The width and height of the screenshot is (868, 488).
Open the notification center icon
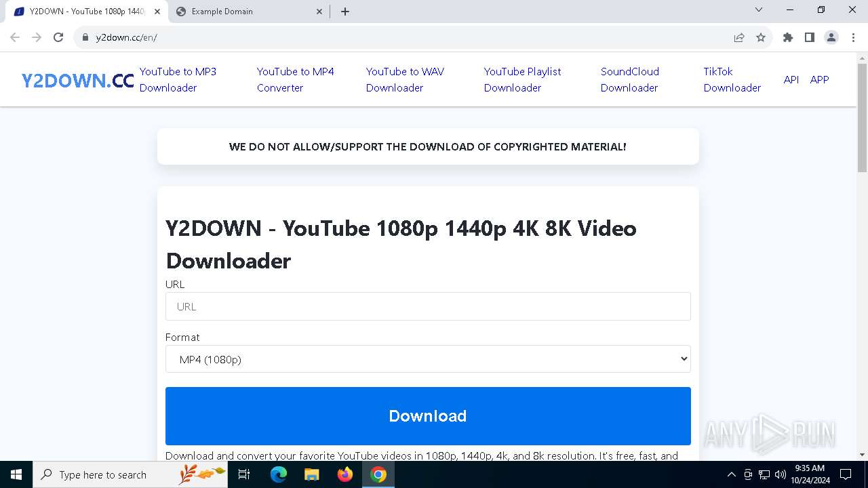[846, 474]
